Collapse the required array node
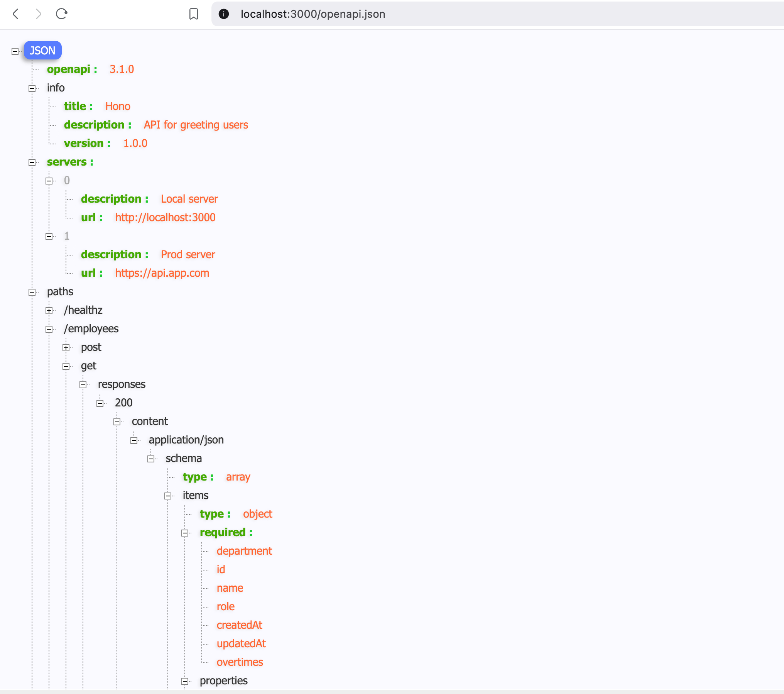Screen dimensions: 784x694 pos(185,533)
